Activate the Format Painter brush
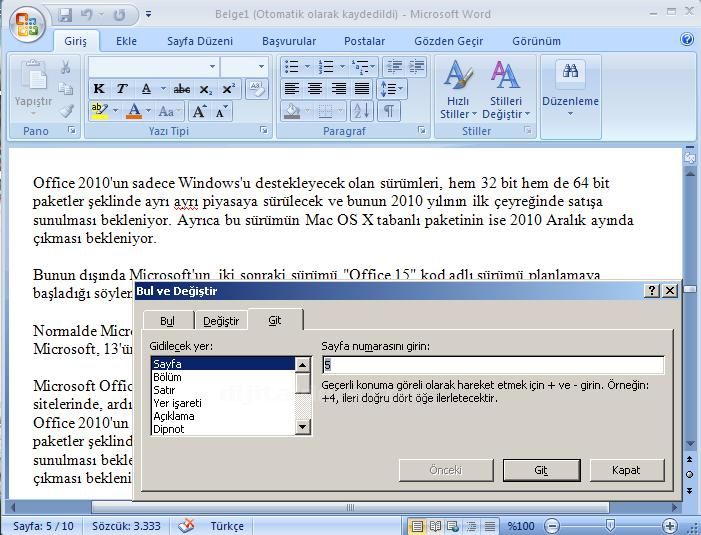Image resolution: width=701 pixels, height=535 pixels. [66, 110]
